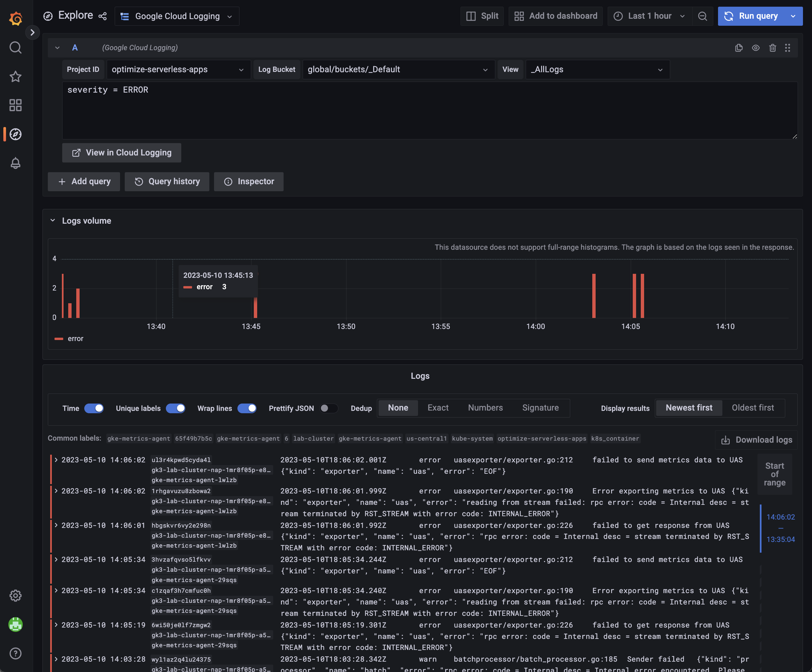
Task: Open the Alerting bell sidebar icon
Action: pyautogui.click(x=15, y=163)
